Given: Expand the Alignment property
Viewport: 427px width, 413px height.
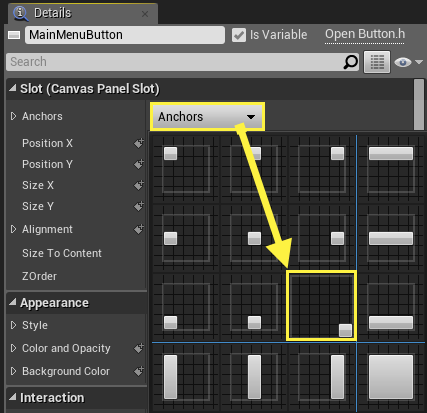Looking at the screenshot, I should (x=13, y=229).
